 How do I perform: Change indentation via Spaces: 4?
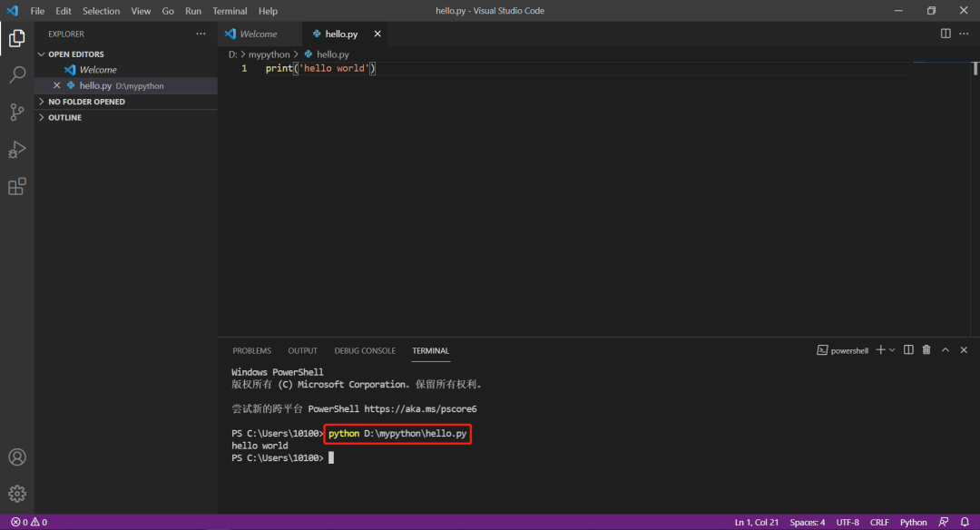808,522
